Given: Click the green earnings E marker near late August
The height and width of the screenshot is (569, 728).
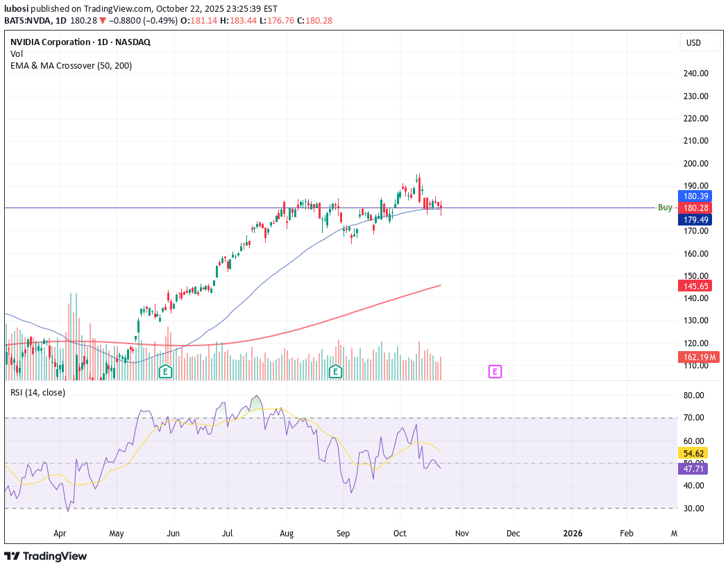Looking at the screenshot, I should point(335,371).
